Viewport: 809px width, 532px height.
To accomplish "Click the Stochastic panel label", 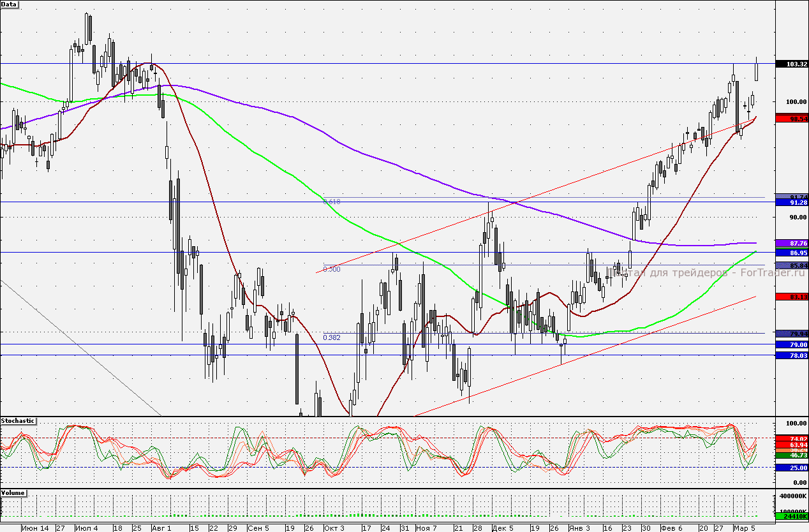I will [x=18, y=421].
